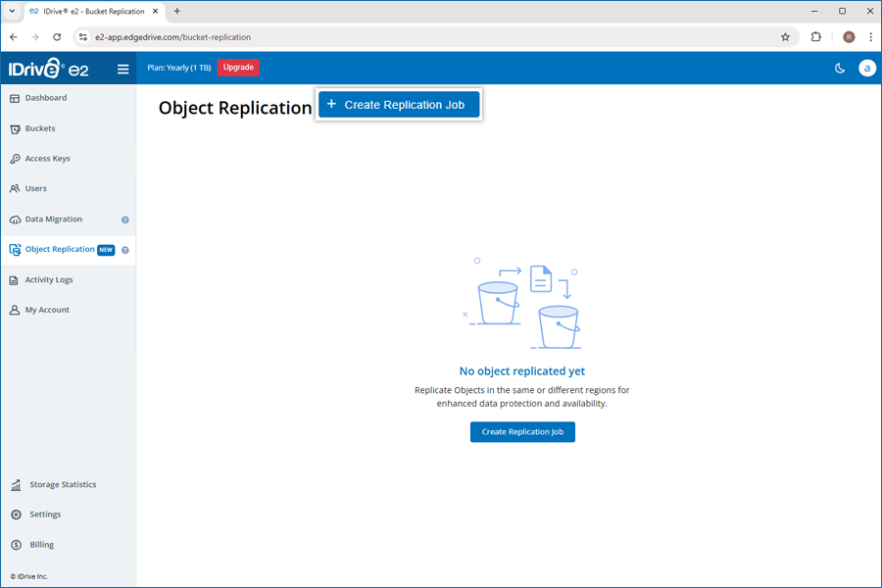Open the Chrome profile avatar
The width and height of the screenshot is (882, 588).
click(849, 37)
